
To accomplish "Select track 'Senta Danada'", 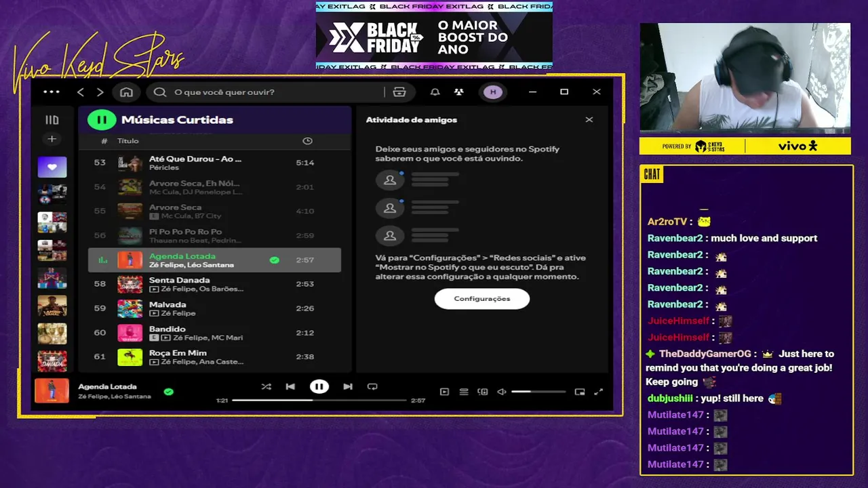I will click(179, 280).
